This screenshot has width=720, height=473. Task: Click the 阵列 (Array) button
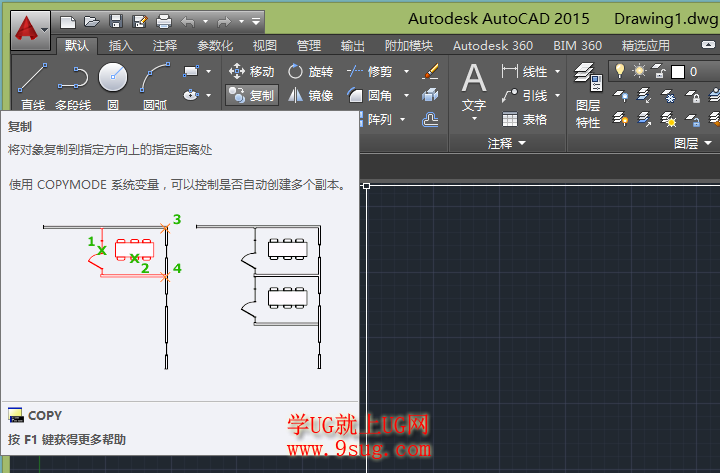pyautogui.click(x=379, y=119)
